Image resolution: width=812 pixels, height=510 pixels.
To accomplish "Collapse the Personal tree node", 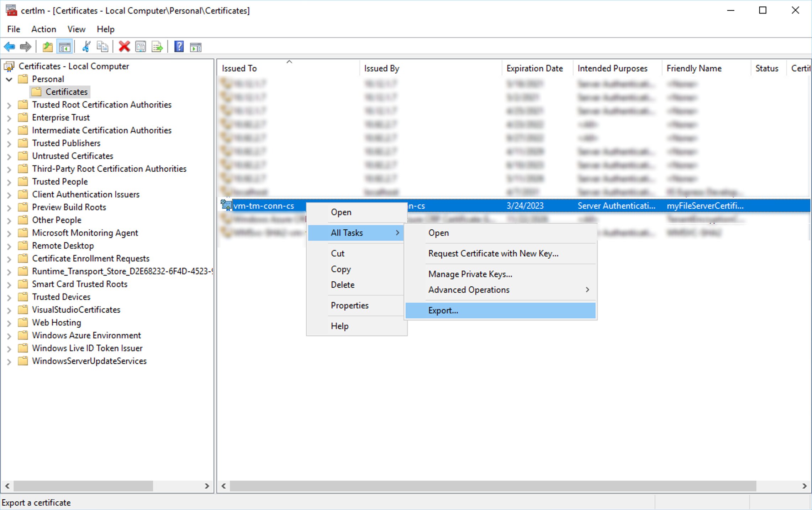I will (9, 79).
